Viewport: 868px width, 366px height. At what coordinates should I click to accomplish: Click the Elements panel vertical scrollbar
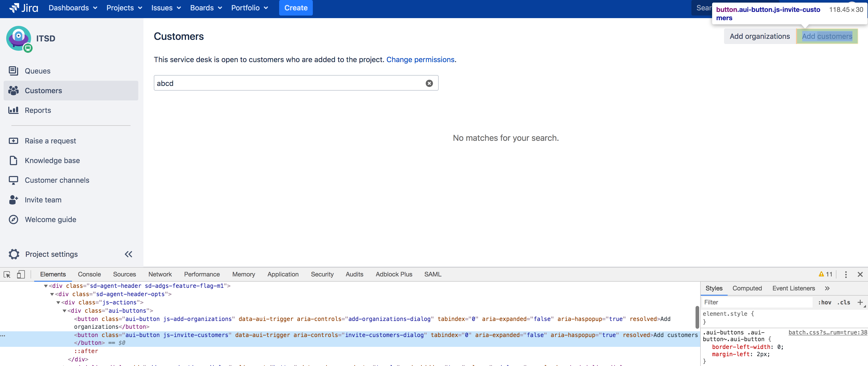(x=697, y=317)
